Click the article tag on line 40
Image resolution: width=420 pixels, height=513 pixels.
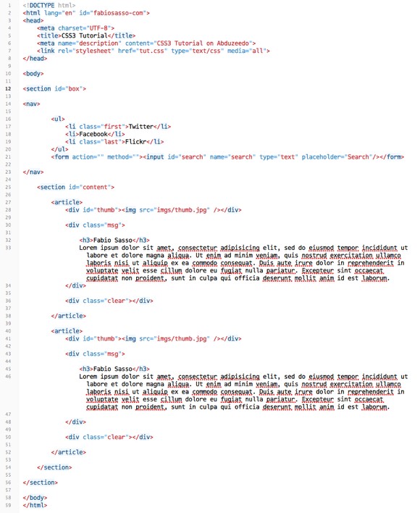pyautogui.click(x=67, y=331)
